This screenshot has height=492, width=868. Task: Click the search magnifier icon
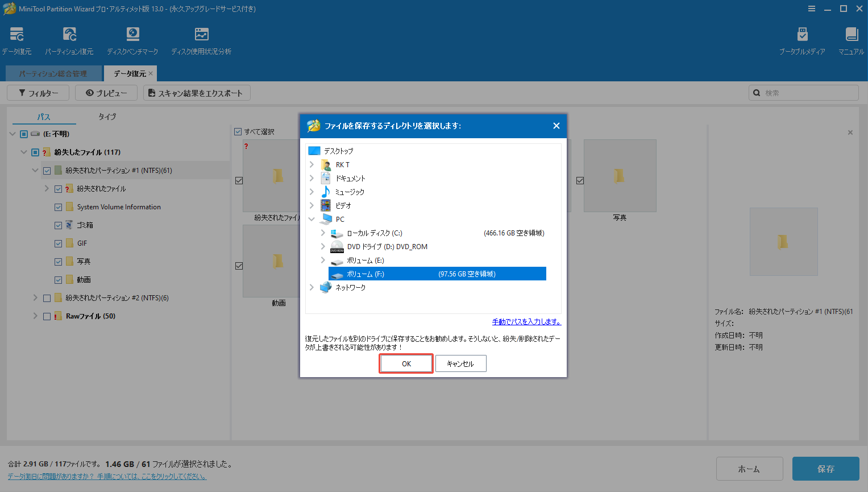tap(757, 92)
